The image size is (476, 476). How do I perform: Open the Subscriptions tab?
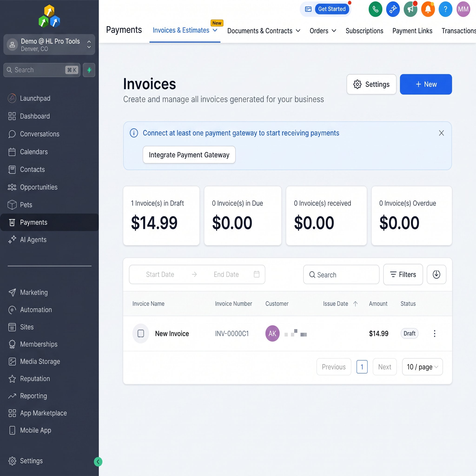[x=364, y=31]
